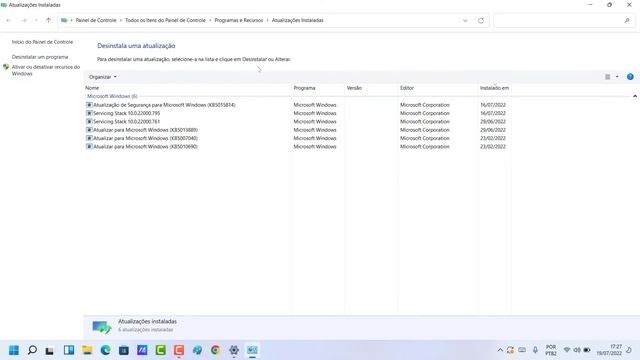Collapse the Microsoft Windows group chevron
The height and width of the screenshot is (360, 640).
635,96
